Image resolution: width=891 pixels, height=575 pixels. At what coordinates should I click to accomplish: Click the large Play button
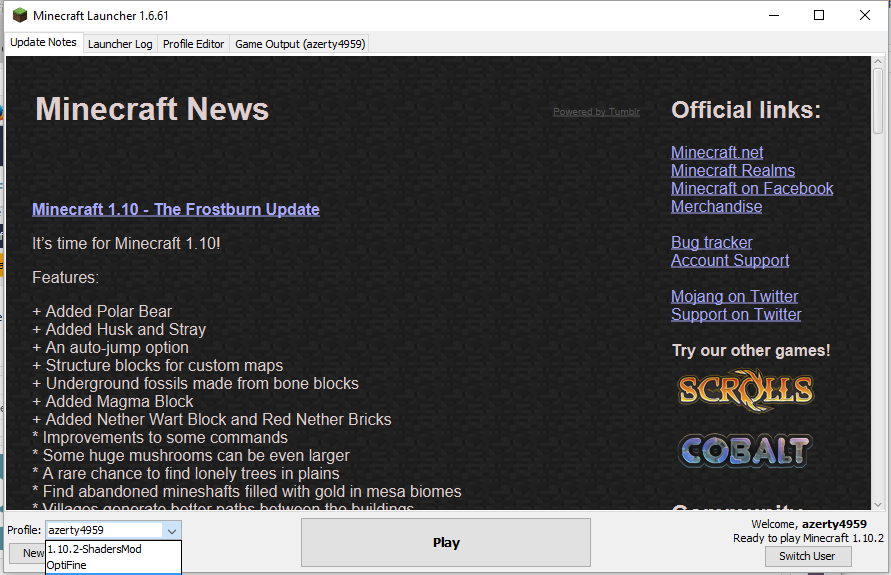pos(446,543)
